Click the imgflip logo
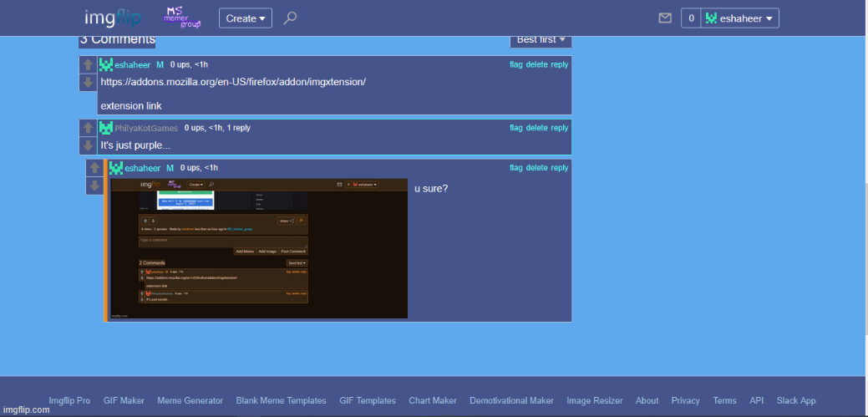The height and width of the screenshot is (417, 868). tap(112, 18)
